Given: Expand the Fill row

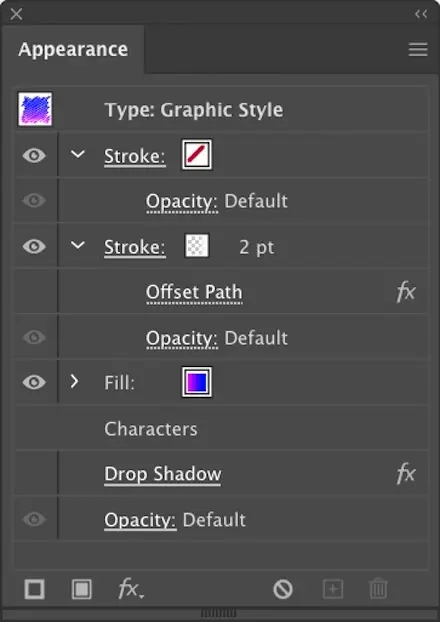Looking at the screenshot, I should [74, 382].
